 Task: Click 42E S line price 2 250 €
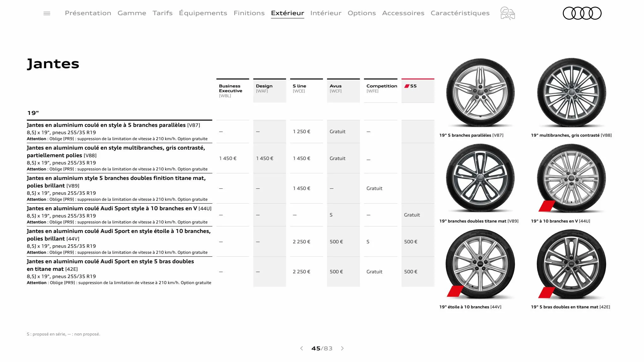pyautogui.click(x=301, y=272)
